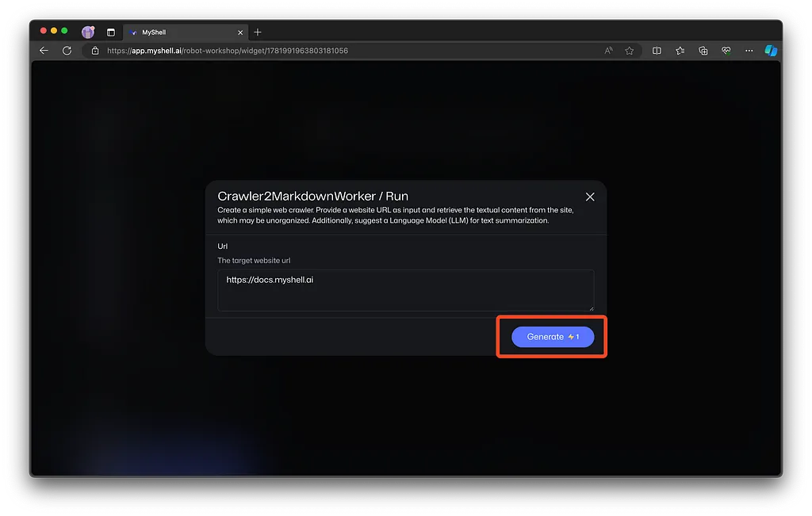
Task: View site information lock icon
Action: (x=95, y=51)
